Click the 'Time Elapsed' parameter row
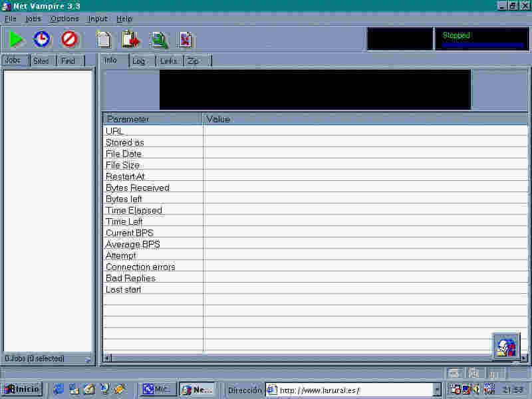The width and height of the screenshot is (532, 399). tap(315, 210)
